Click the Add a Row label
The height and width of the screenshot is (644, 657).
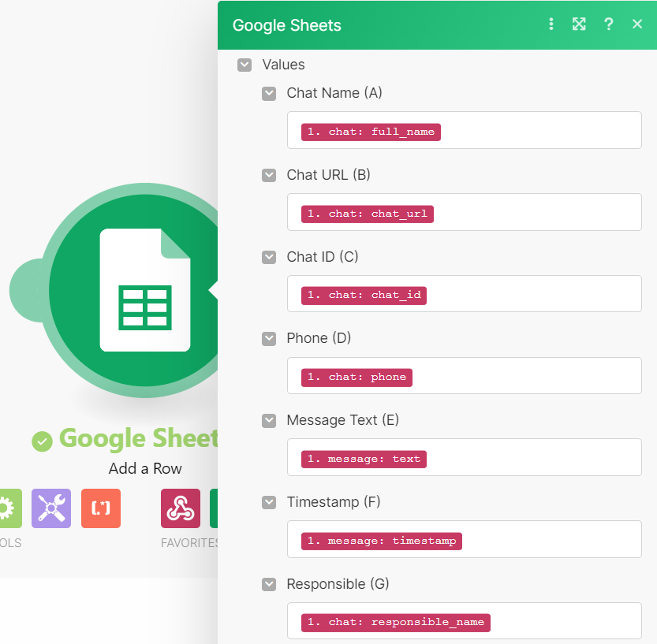coord(145,467)
